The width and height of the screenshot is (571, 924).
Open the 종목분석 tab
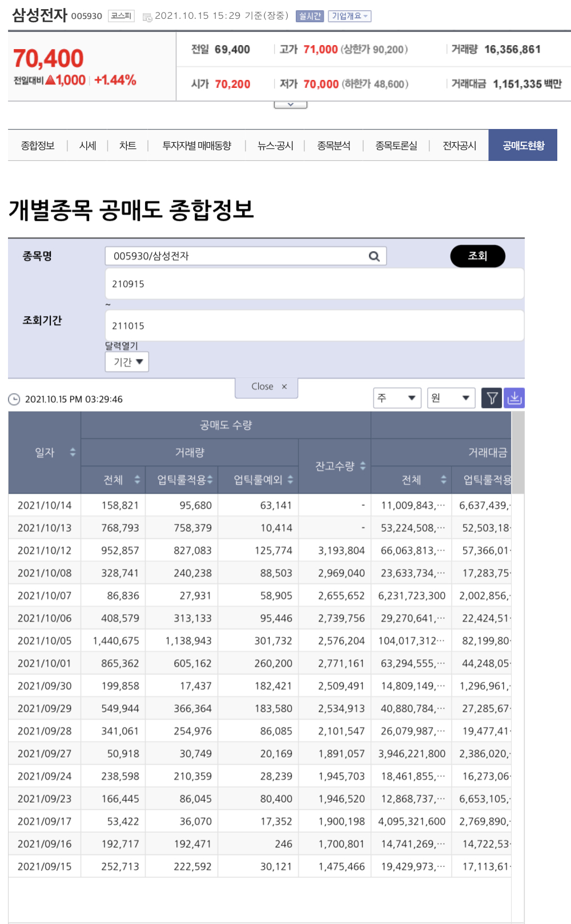[x=334, y=146]
